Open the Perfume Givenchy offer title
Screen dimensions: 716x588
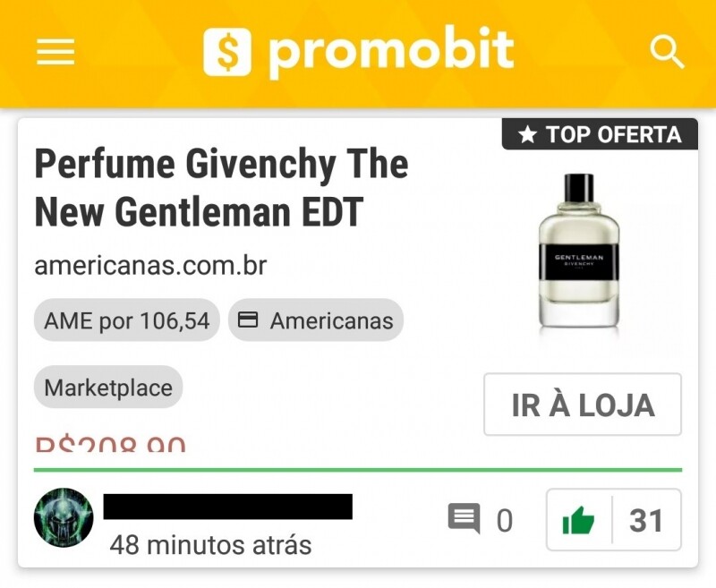[x=221, y=188]
